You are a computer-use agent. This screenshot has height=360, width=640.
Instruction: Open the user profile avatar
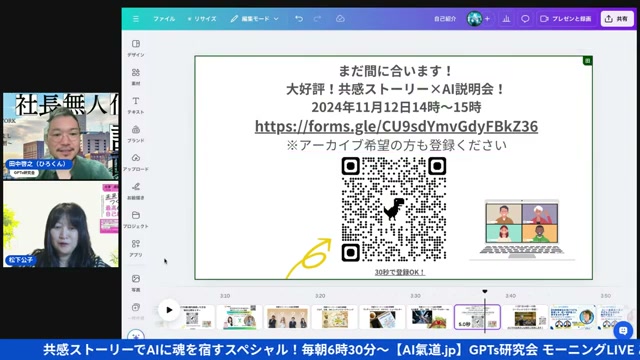[474, 19]
